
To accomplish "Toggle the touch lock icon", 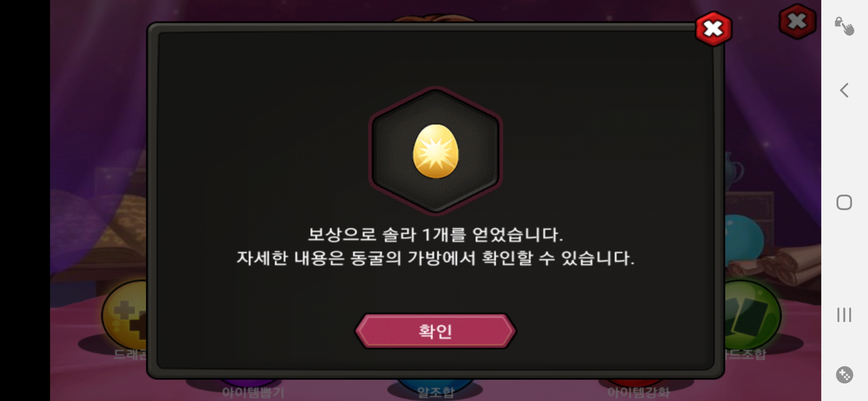I will [x=844, y=26].
